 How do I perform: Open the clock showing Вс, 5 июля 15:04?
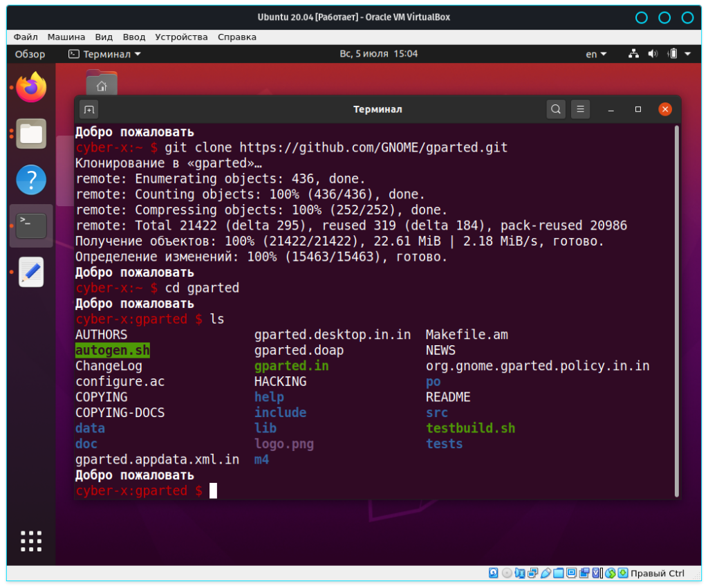click(x=379, y=54)
